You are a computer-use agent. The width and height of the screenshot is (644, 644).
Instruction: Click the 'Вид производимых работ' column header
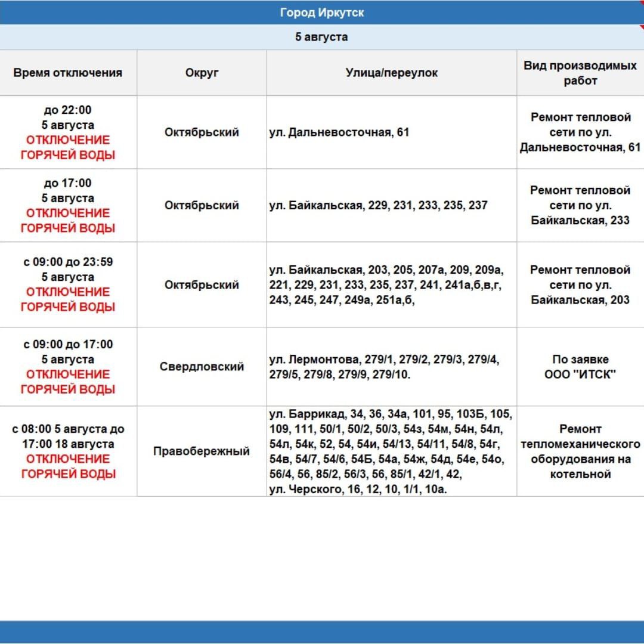coord(580,73)
